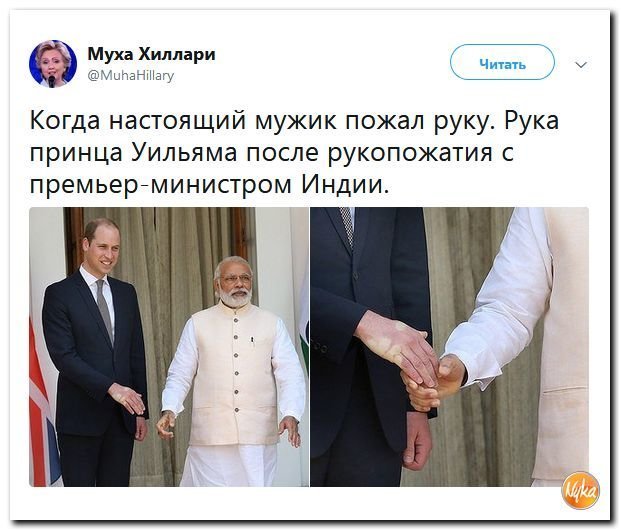Open the Муха Хиллари profile avatar
This screenshot has width=621, height=531.
click(53, 63)
